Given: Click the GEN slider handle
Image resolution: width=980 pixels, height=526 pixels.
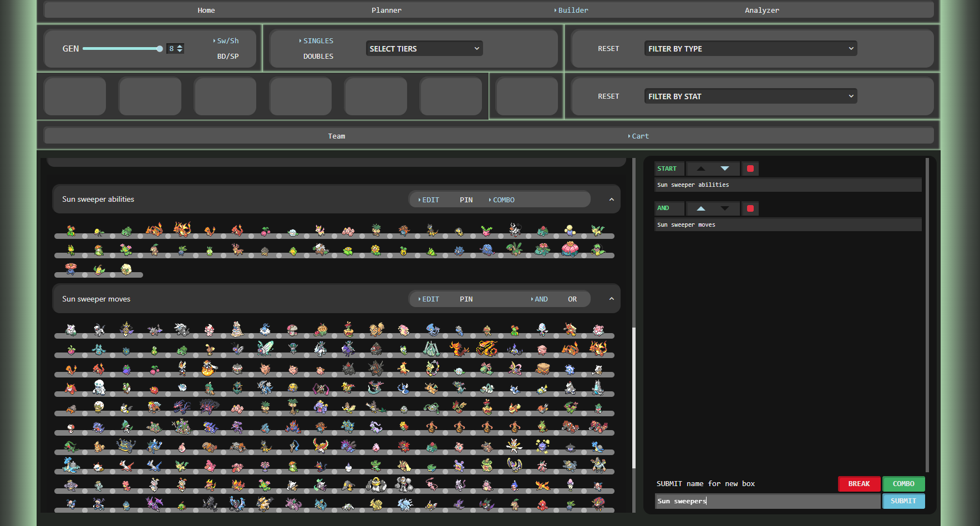Looking at the screenshot, I should tap(160, 49).
